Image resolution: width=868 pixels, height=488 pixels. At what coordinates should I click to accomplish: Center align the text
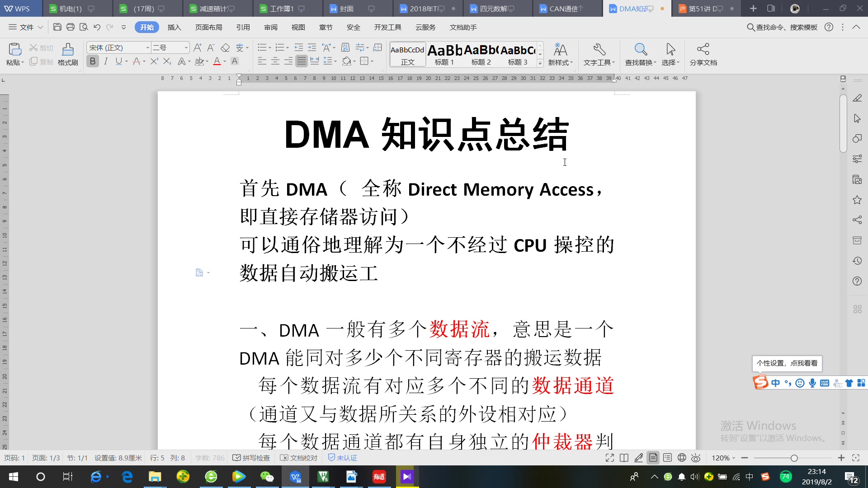[x=275, y=61]
